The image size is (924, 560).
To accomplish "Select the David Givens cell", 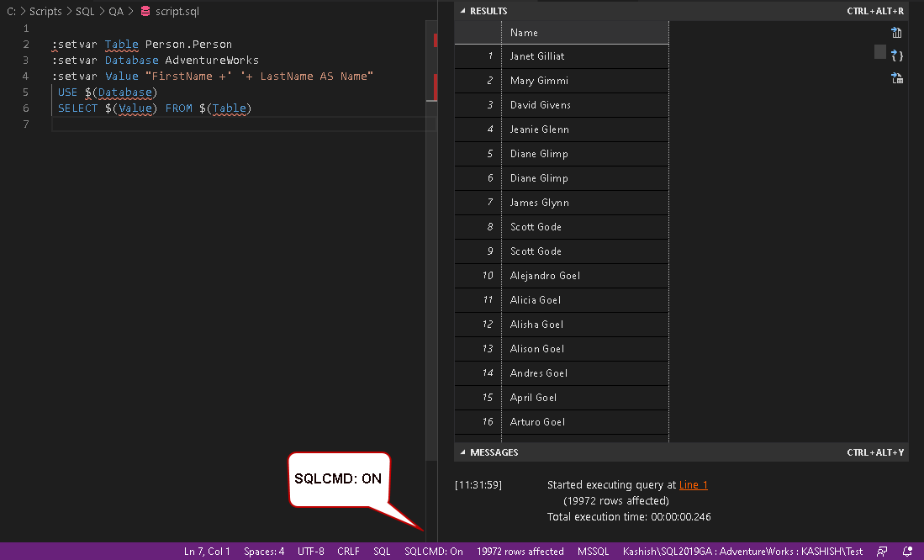I will coord(585,105).
